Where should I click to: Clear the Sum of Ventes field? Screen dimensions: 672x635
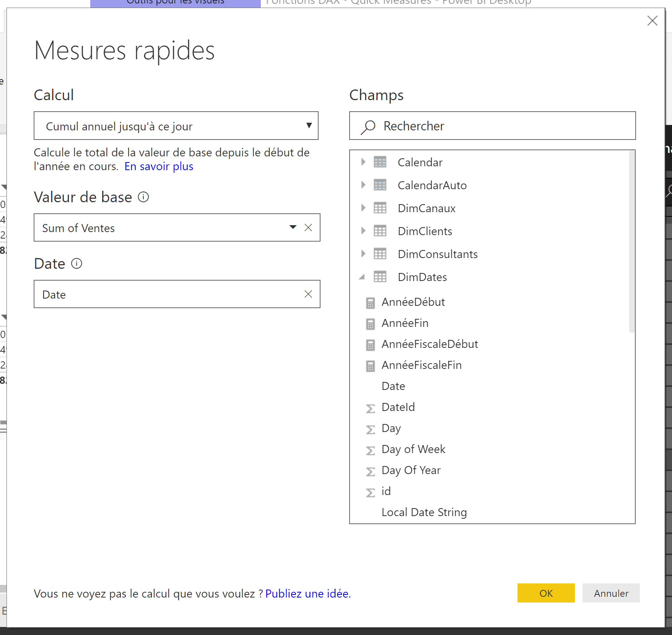308,228
